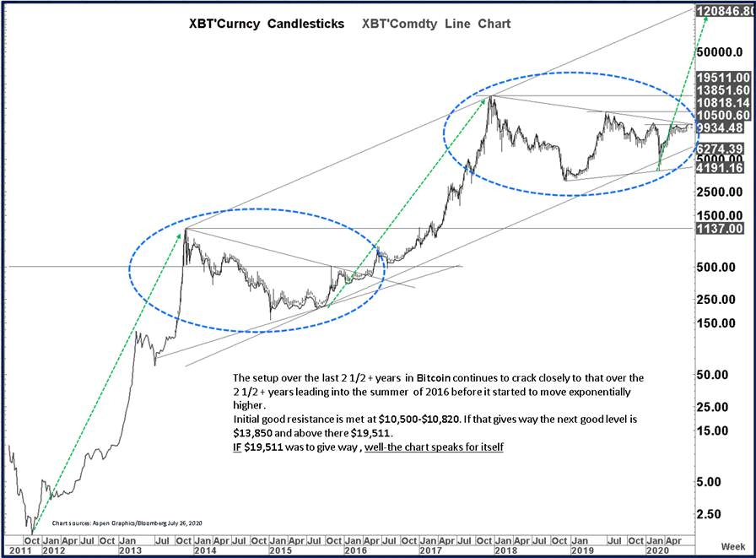Click the '$13,850 and above there $19,511' line

point(313,433)
